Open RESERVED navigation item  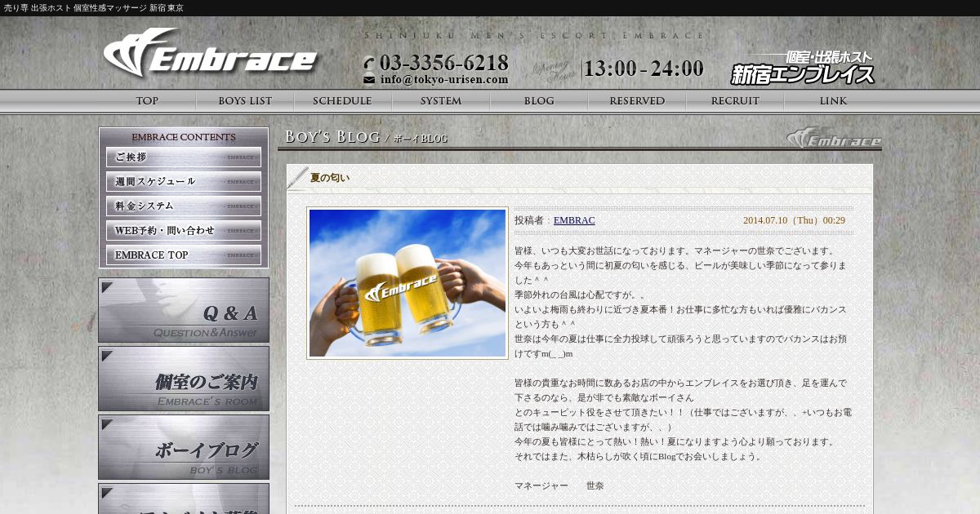click(637, 101)
